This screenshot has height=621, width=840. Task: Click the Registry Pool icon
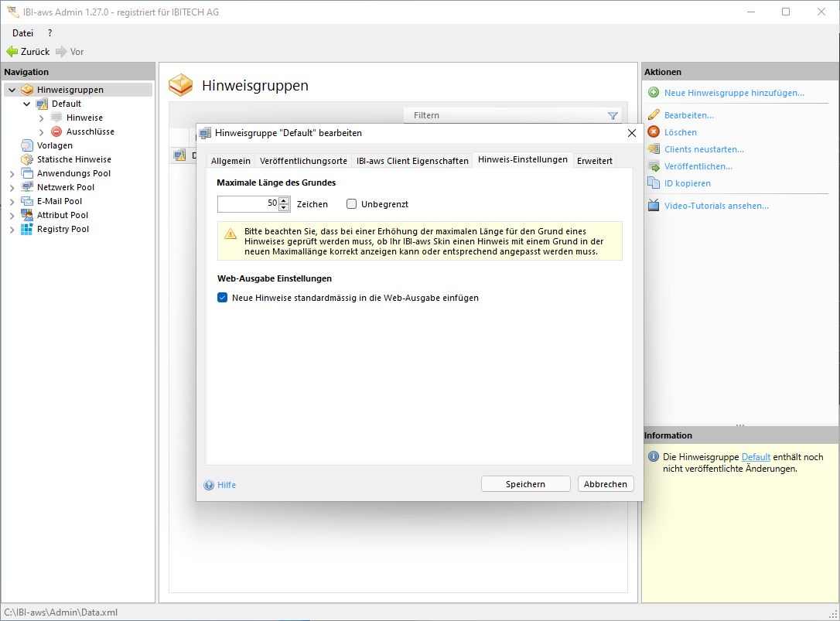click(27, 229)
